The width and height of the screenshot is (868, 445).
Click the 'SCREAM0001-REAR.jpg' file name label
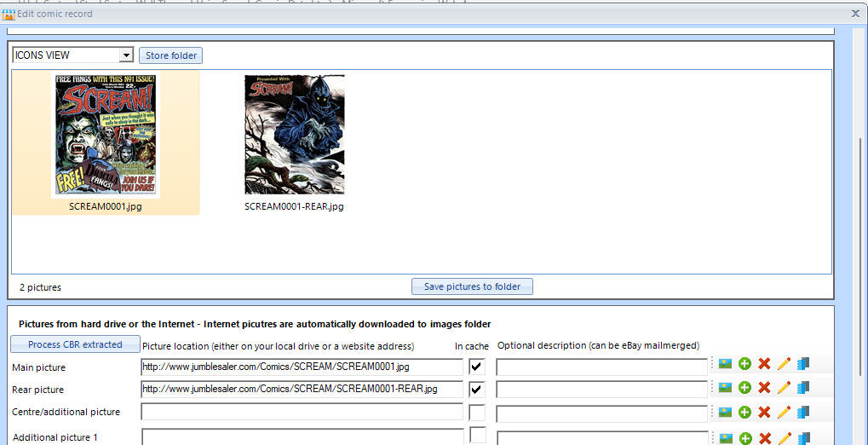click(x=294, y=206)
